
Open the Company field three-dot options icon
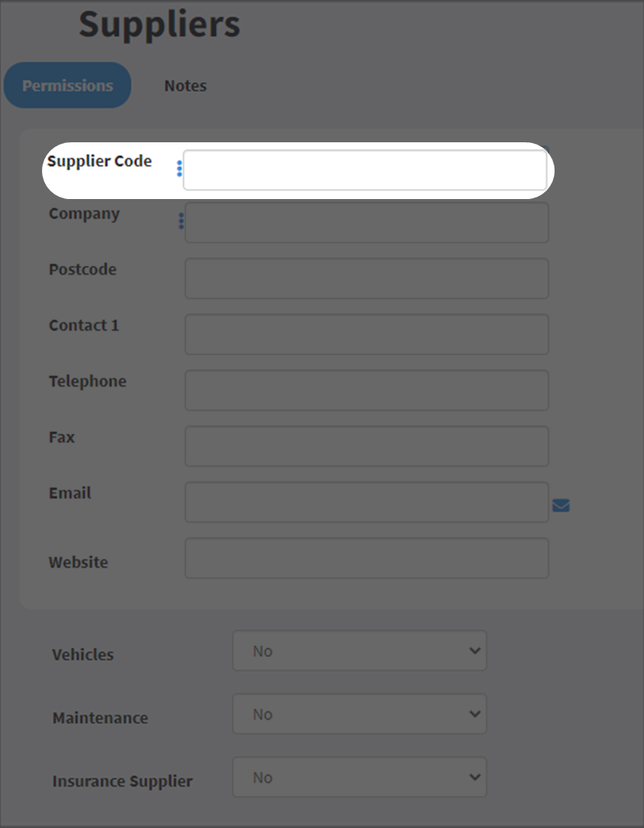tap(181, 221)
